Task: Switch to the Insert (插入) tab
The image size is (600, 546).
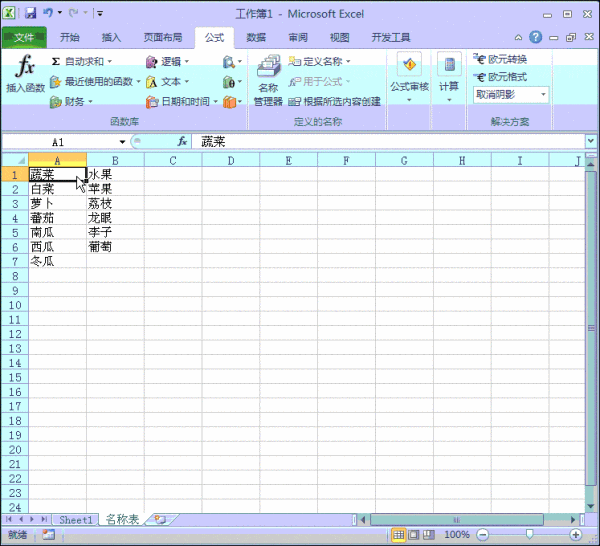Action: pos(111,37)
